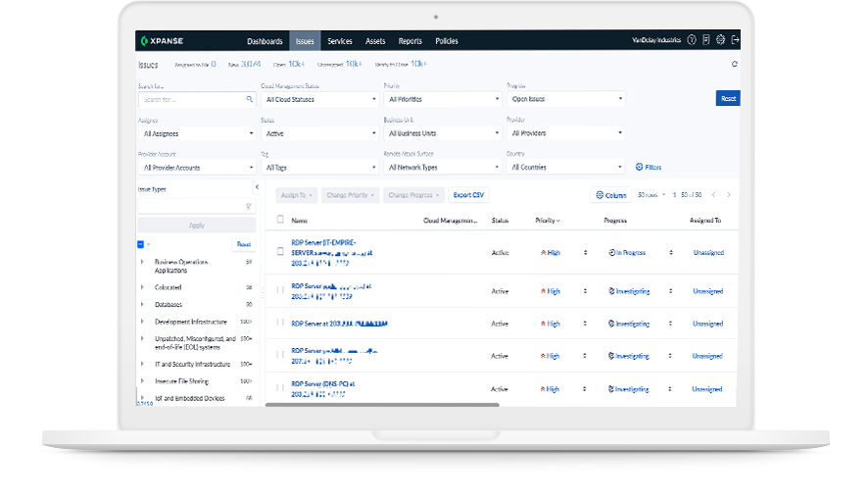The image size is (868, 502).
Task: Click the search magnifier icon
Action: pos(250,99)
